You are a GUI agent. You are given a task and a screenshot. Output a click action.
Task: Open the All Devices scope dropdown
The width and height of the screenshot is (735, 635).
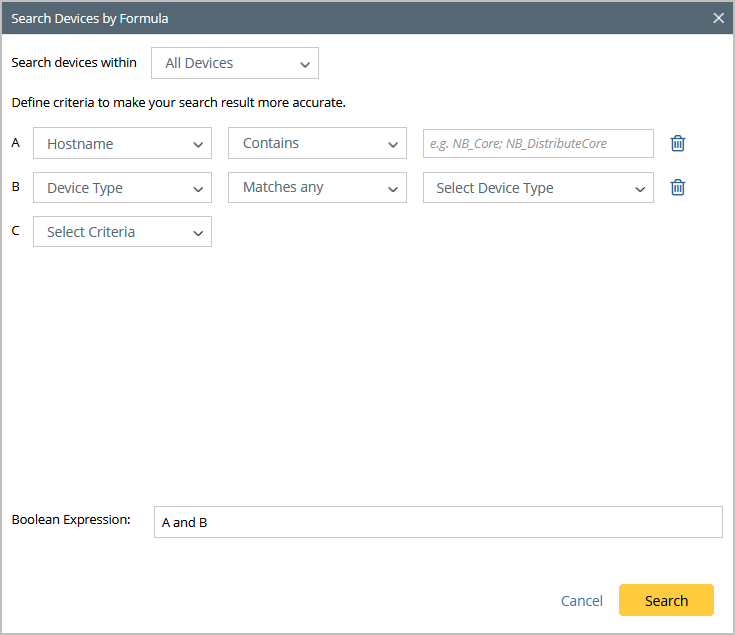(235, 63)
